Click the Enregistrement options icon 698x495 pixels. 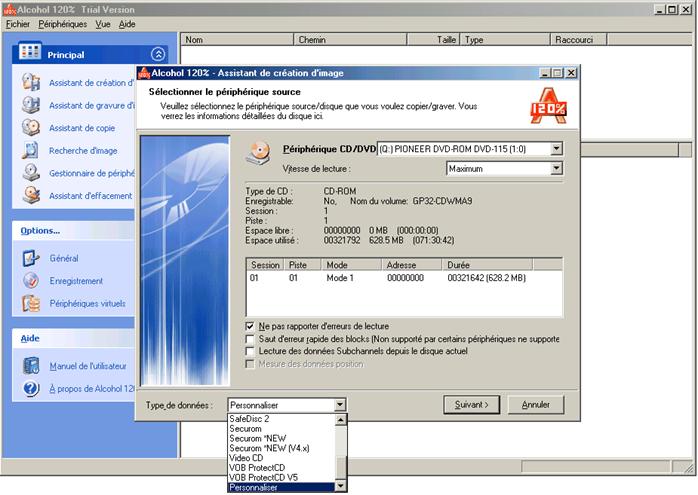click(x=31, y=280)
